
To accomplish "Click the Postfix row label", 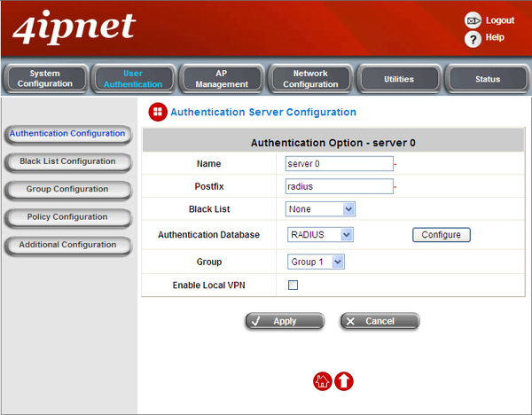I will (209, 186).
